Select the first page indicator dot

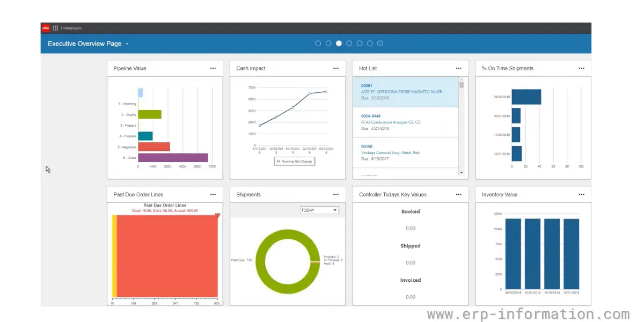click(x=318, y=43)
